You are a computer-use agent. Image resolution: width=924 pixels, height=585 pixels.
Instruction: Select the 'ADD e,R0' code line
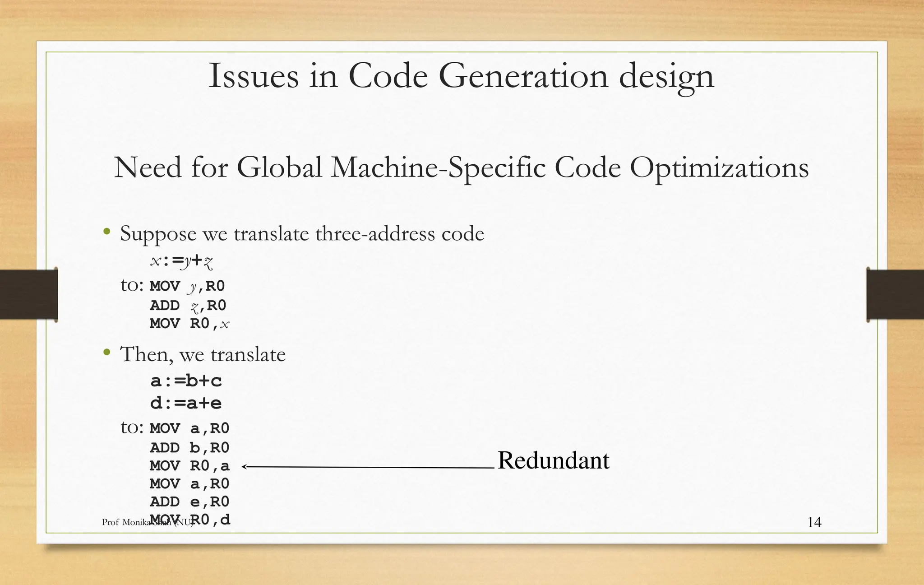(x=189, y=501)
